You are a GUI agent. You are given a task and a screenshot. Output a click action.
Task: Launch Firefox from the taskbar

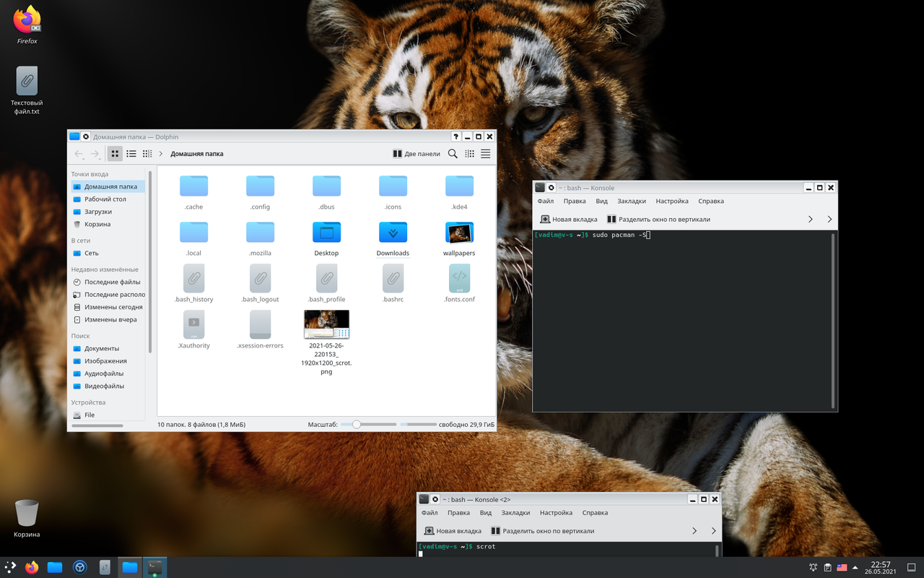pyautogui.click(x=31, y=567)
